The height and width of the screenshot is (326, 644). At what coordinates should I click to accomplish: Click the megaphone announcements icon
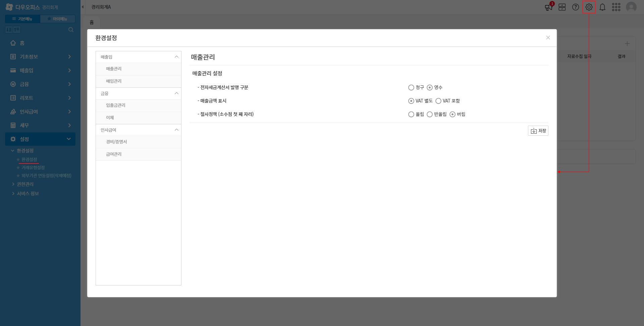tap(549, 7)
